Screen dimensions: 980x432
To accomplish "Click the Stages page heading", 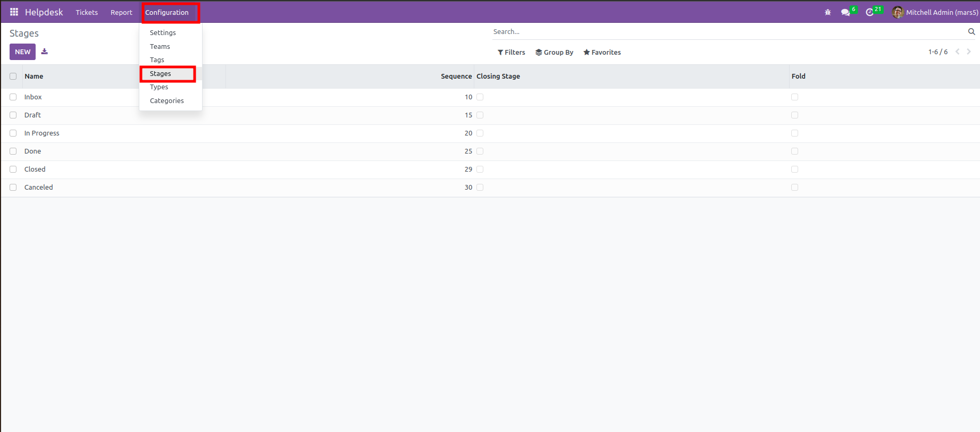I will point(24,33).
